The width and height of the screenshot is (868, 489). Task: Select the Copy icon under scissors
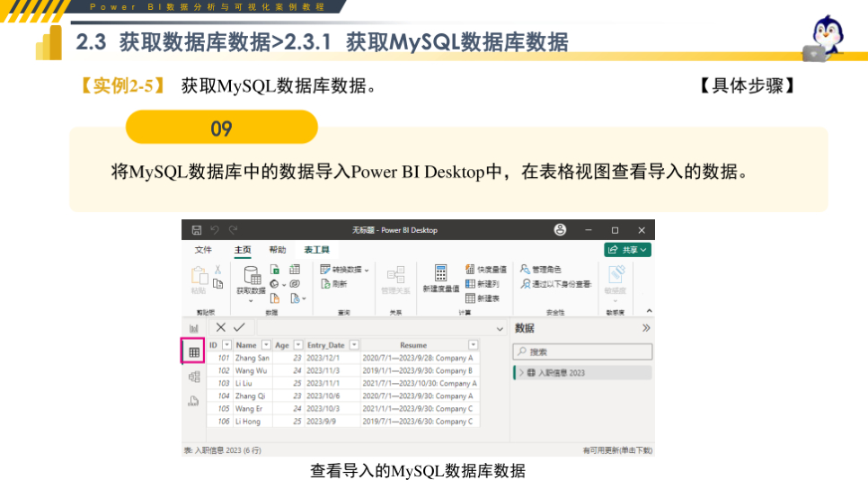[218, 284]
